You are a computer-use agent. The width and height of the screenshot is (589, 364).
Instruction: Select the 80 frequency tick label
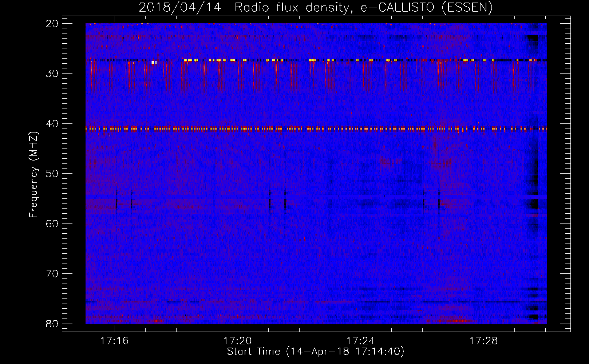pos(52,324)
